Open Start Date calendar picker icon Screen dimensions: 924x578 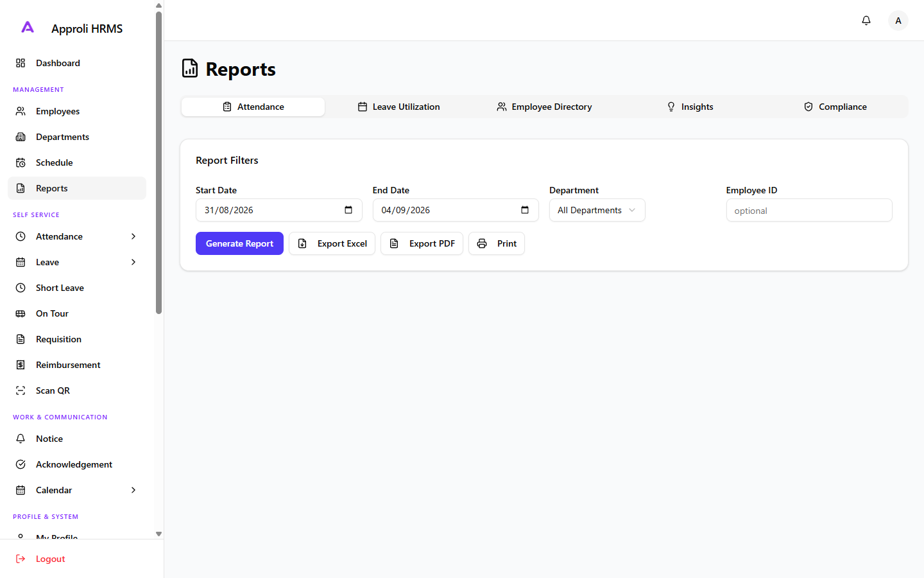[x=348, y=210]
